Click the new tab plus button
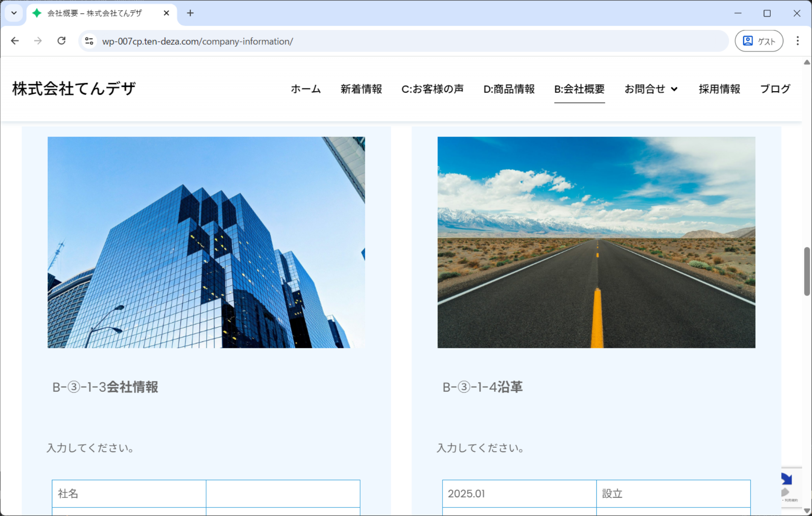The image size is (812, 516). pos(190,13)
